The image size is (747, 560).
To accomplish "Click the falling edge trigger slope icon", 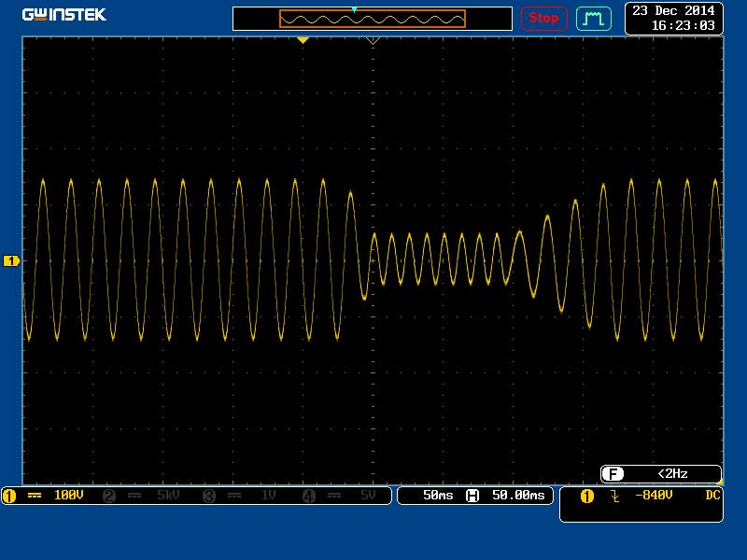I will coord(614,496).
